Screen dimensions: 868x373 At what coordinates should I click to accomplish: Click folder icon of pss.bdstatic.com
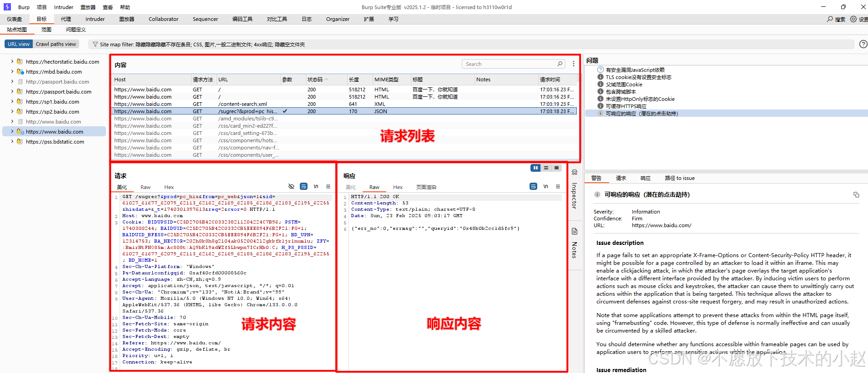(20, 141)
